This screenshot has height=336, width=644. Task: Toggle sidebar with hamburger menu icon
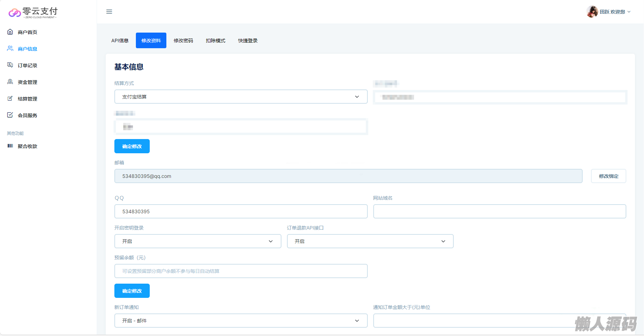tap(109, 12)
